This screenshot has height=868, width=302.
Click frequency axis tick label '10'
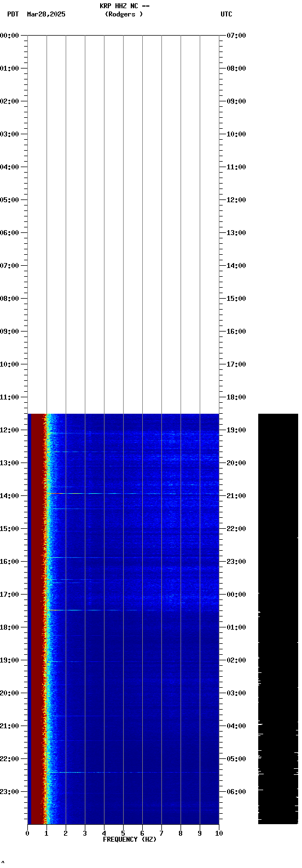pos(219,833)
